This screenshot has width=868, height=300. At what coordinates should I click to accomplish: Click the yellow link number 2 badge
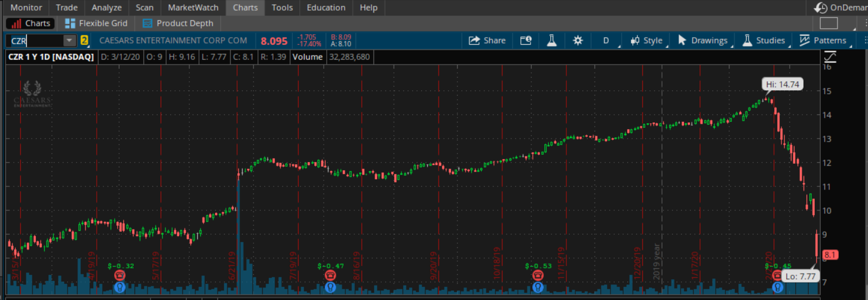pos(84,41)
